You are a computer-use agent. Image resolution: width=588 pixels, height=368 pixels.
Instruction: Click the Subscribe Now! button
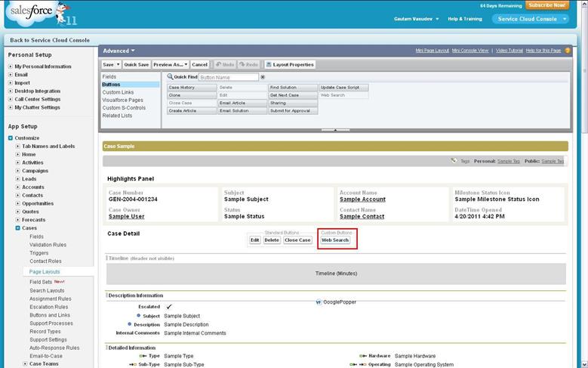click(x=547, y=5)
